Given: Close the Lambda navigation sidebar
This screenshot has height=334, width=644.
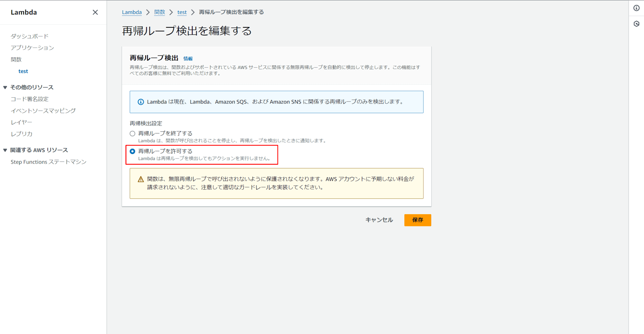Looking at the screenshot, I should (x=95, y=12).
